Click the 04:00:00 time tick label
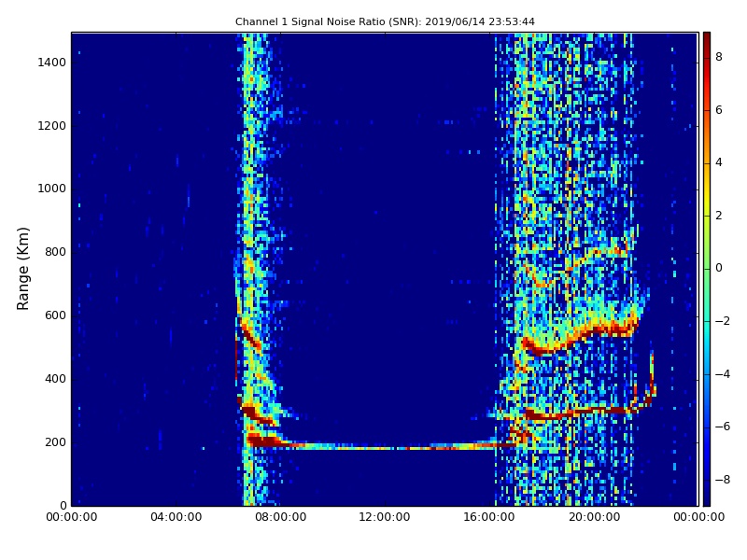Viewport: 747px width, 560px height. (x=176, y=517)
